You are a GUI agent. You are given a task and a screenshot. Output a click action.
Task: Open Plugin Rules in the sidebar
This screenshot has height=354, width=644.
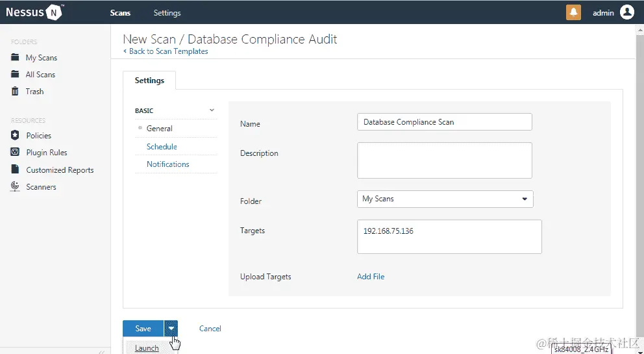pos(46,153)
